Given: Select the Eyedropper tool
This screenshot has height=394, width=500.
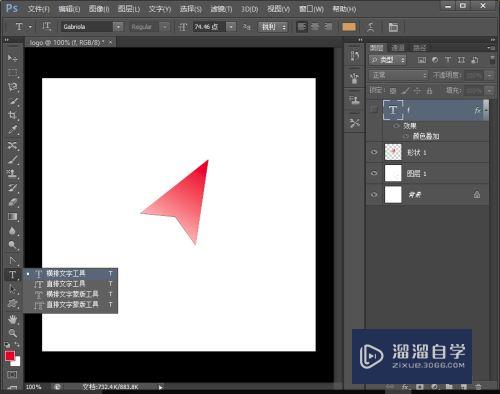Looking at the screenshot, I should 12,129.
